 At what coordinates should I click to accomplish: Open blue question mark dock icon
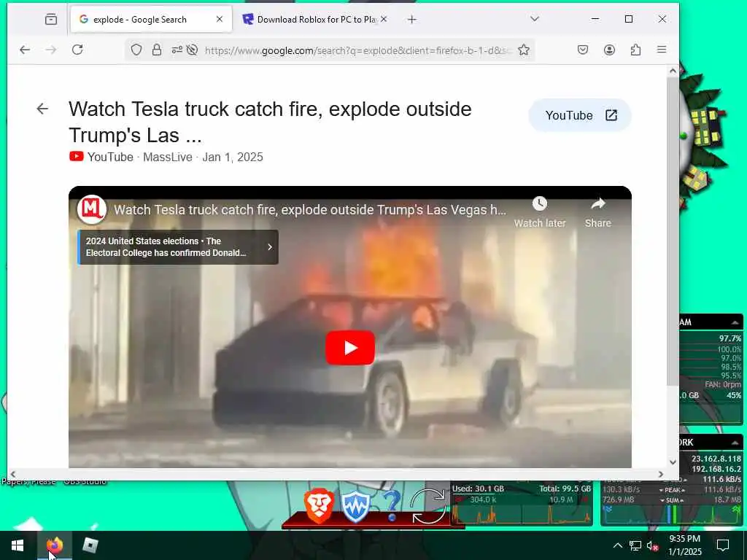(392, 506)
